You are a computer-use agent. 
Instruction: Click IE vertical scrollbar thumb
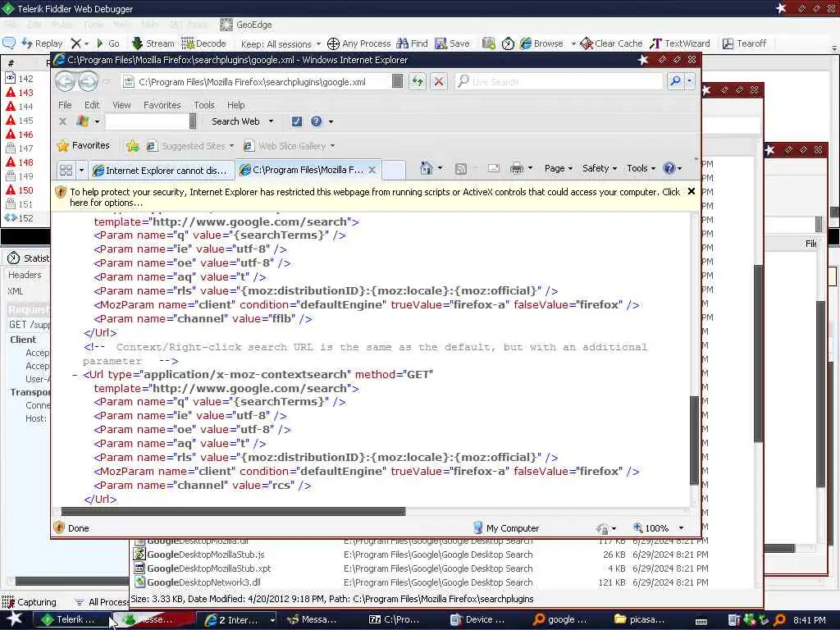click(694, 441)
